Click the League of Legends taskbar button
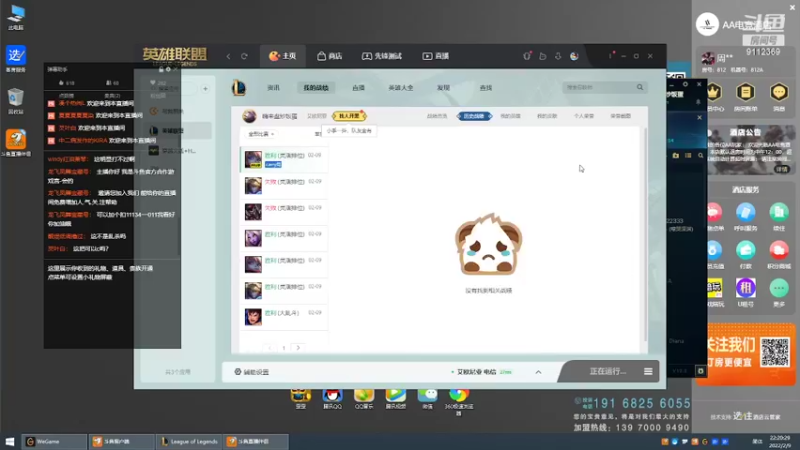Image resolution: width=800 pixels, height=450 pixels. (189, 441)
